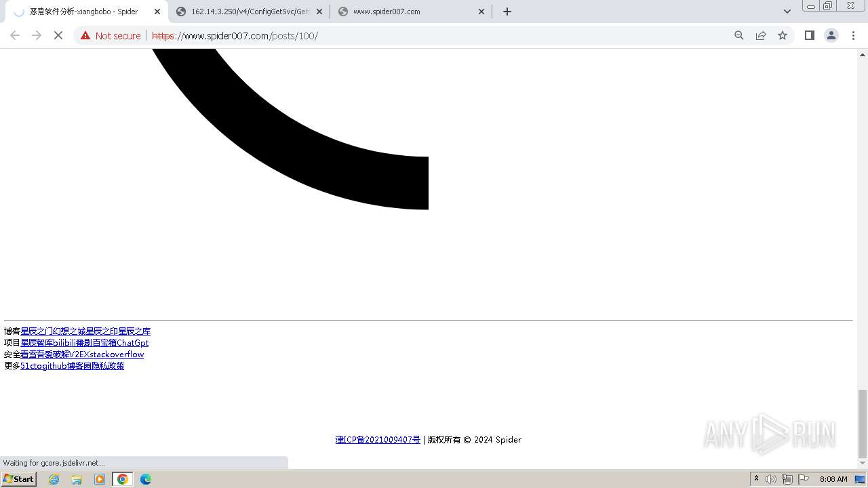Open the Chrome three-dot menu
Viewport: 868px width, 488px height.
click(853, 35)
